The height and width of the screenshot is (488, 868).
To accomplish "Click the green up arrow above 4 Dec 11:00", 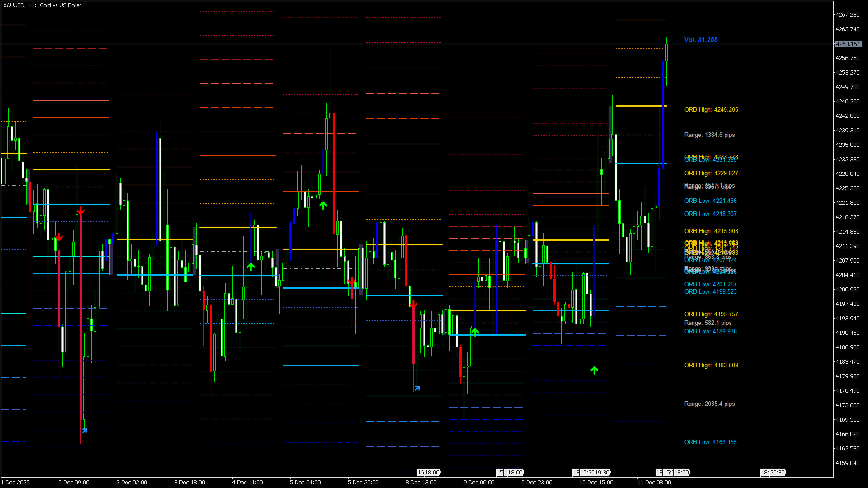I will [x=251, y=267].
